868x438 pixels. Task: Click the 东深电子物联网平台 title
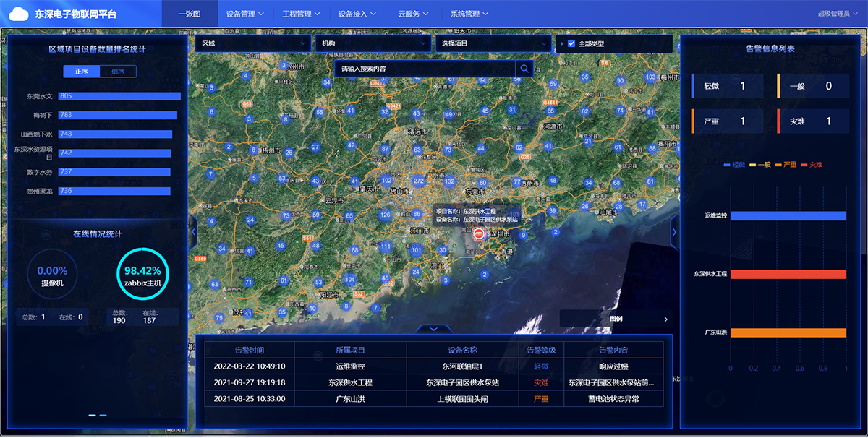coord(76,14)
